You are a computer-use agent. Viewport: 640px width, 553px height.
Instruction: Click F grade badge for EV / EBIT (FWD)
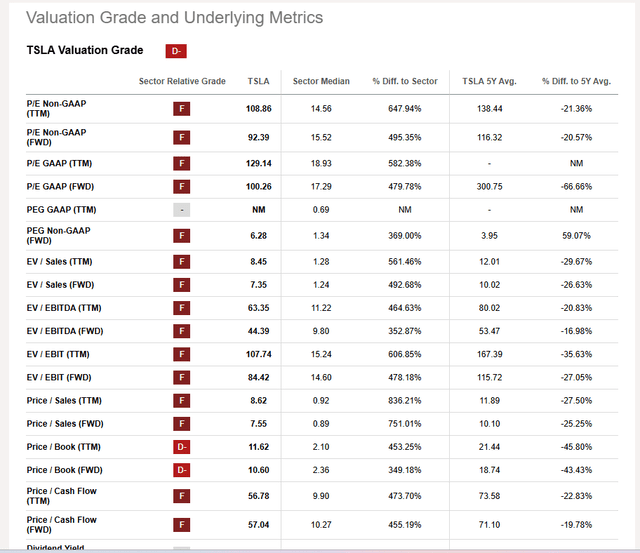pos(182,378)
